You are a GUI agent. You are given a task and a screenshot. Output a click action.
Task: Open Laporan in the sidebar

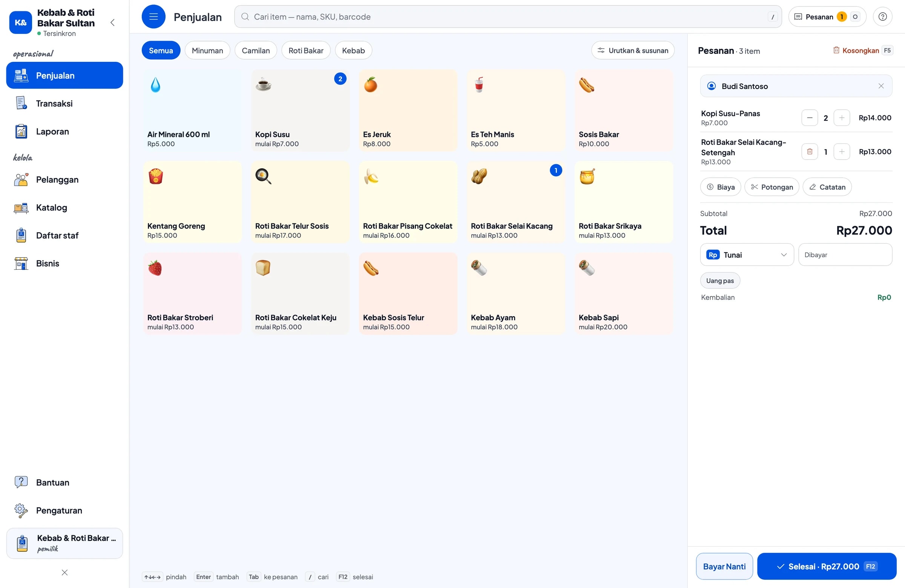coord(64,132)
